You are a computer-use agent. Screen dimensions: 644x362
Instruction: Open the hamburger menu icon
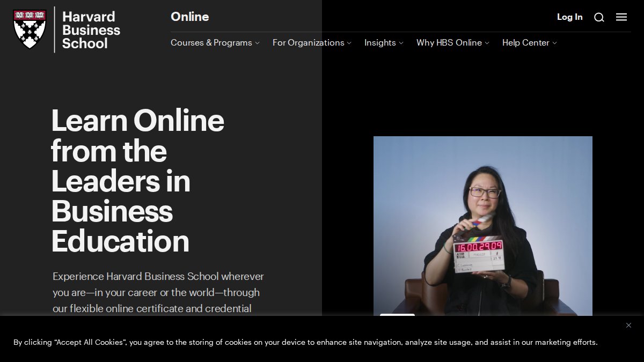pos(621,17)
